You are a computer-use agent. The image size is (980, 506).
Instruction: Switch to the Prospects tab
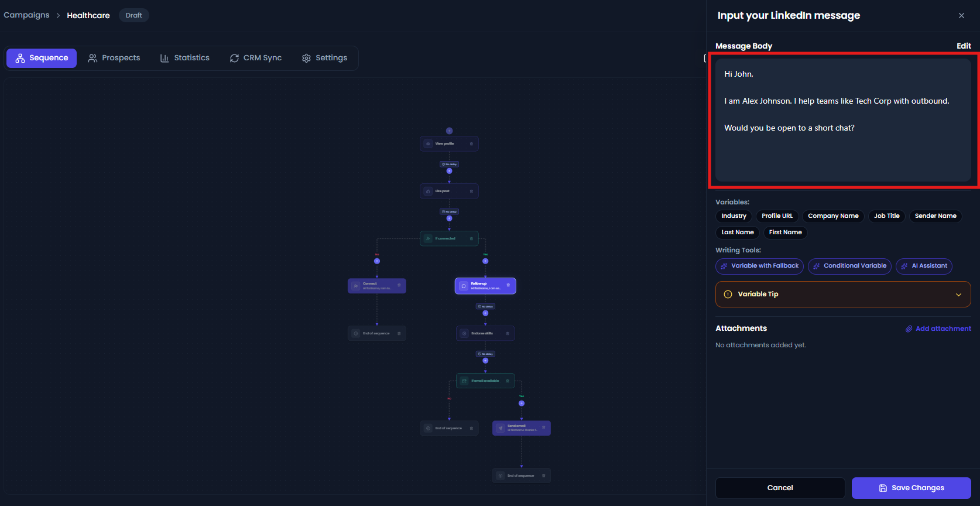point(114,58)
